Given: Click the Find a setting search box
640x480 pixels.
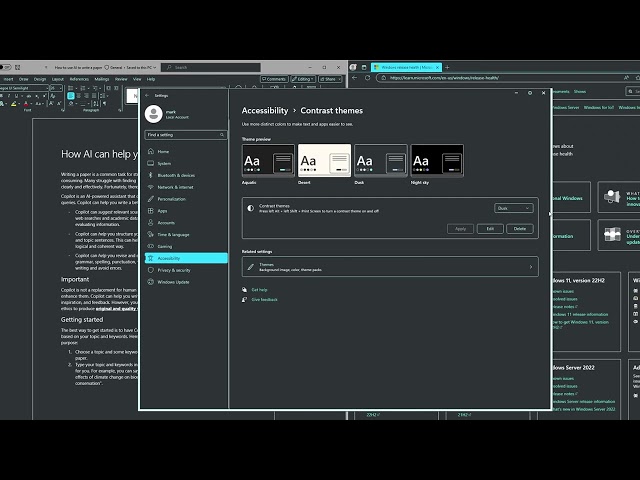Looking at the screenshot, I should click(186, 135).
